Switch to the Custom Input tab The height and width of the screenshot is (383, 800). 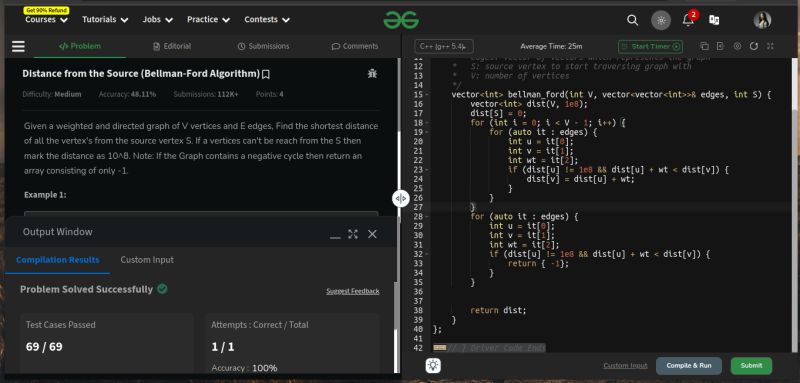[x=147, y=260]
